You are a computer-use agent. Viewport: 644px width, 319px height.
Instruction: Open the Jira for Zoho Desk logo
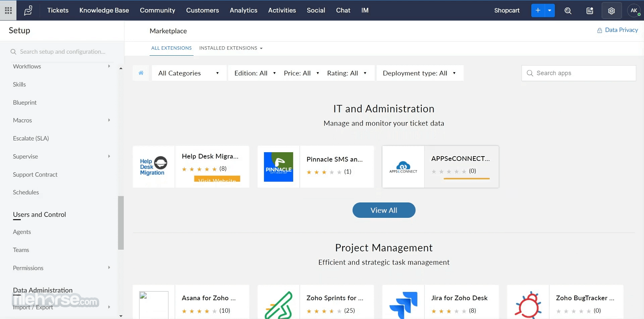(x=403, y=304)
